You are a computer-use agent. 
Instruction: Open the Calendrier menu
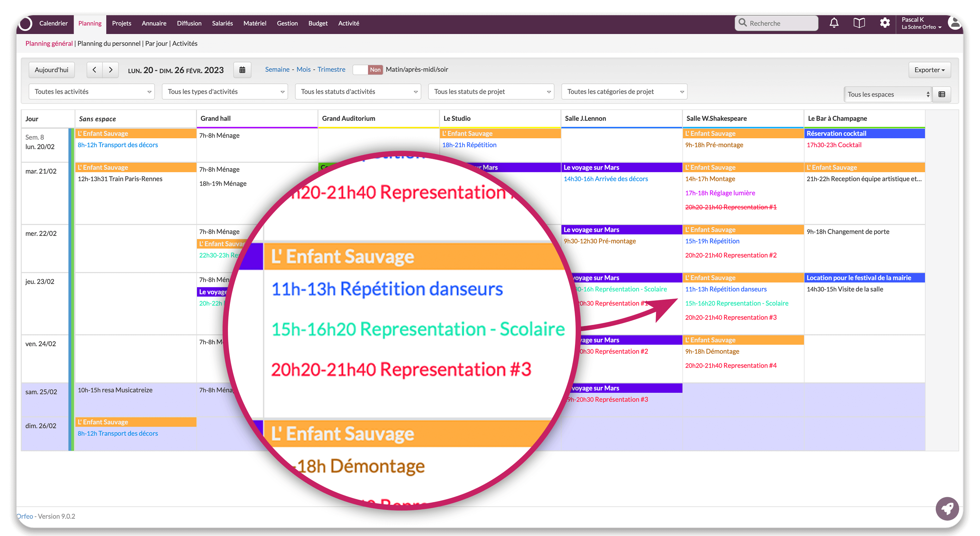pos(54,23)
